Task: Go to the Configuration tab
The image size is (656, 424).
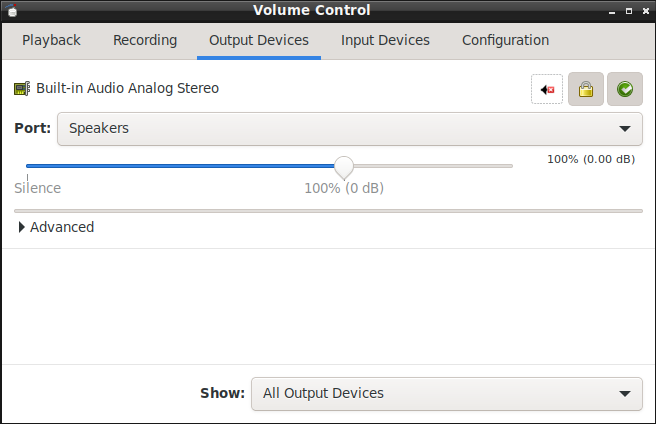Action: click(505, 41)
